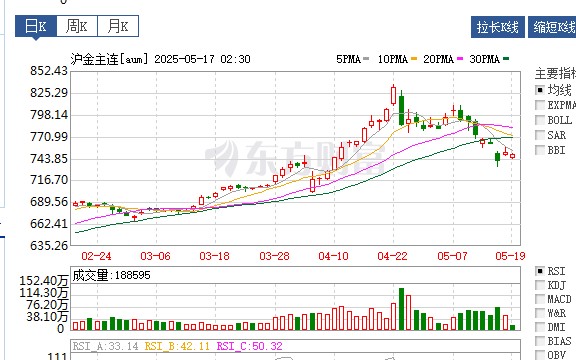Click the 5PMA gray legend swatch
Image resolution: width=576 pixels, height=360 pixels.
pos(366,59)
